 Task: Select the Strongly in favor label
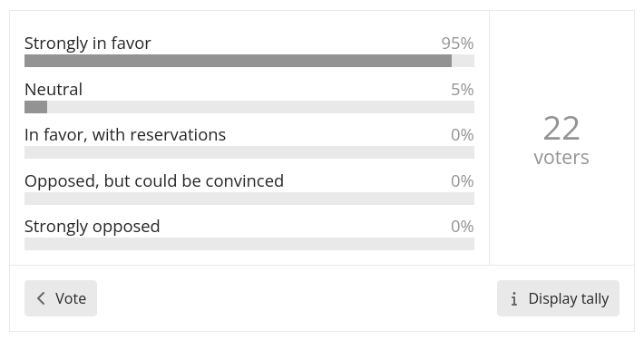pos(87,44)
